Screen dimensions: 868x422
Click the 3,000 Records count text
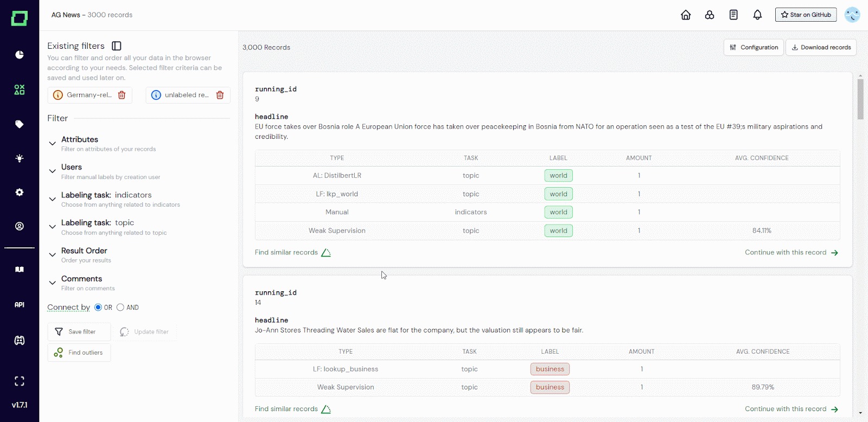coord(266,47)
